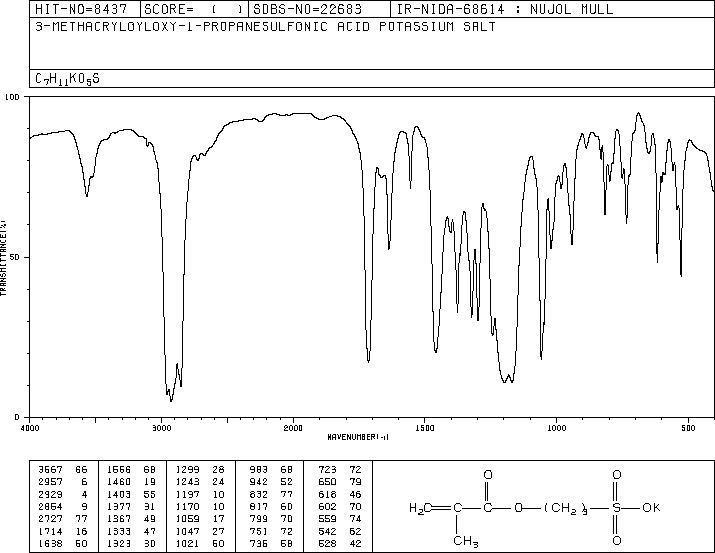The image size is (715, 553).
Task: Select the SCORE= header field
Action: click(194, 9)
